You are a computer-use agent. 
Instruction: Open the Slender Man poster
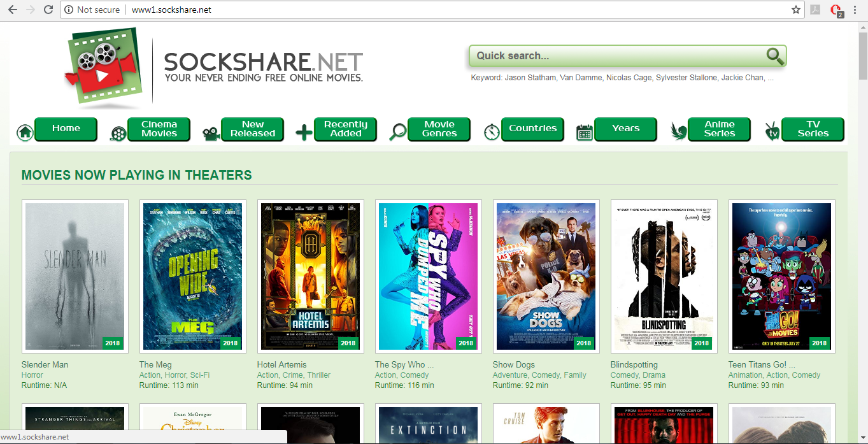(x=75, y=276)
